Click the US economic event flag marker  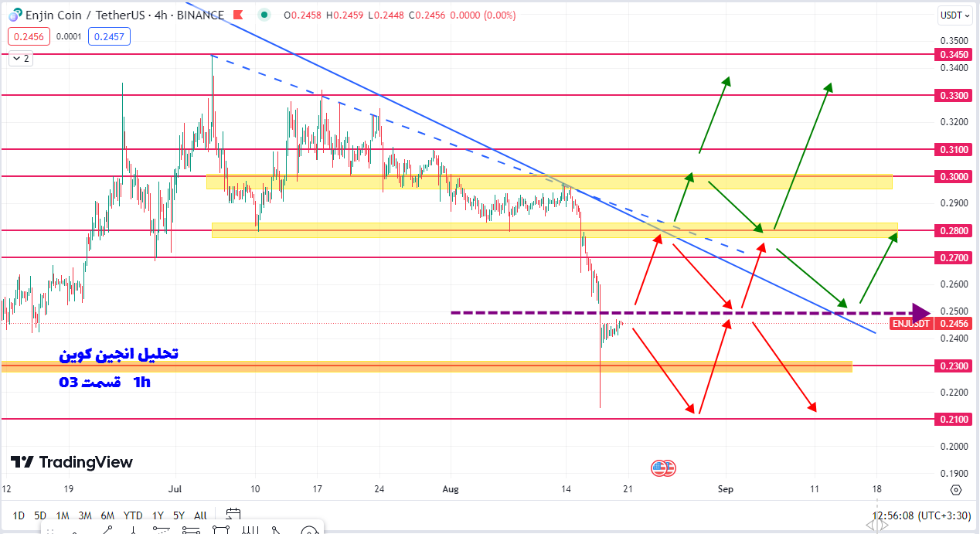tap(663, 468)
